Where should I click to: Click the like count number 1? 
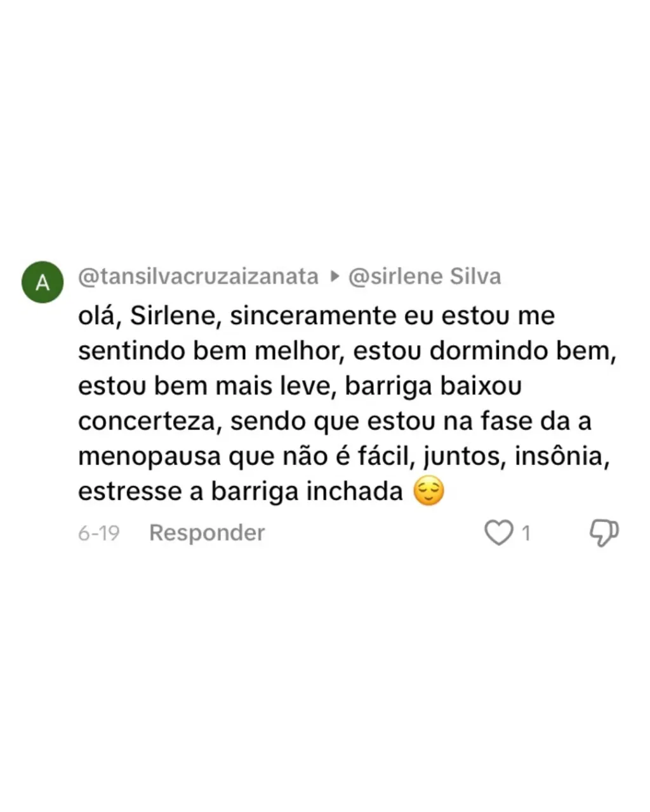(526, 534)
